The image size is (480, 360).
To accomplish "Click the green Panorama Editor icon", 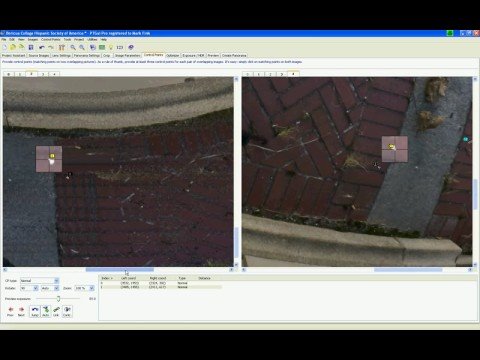I will (x=102, y=47).
